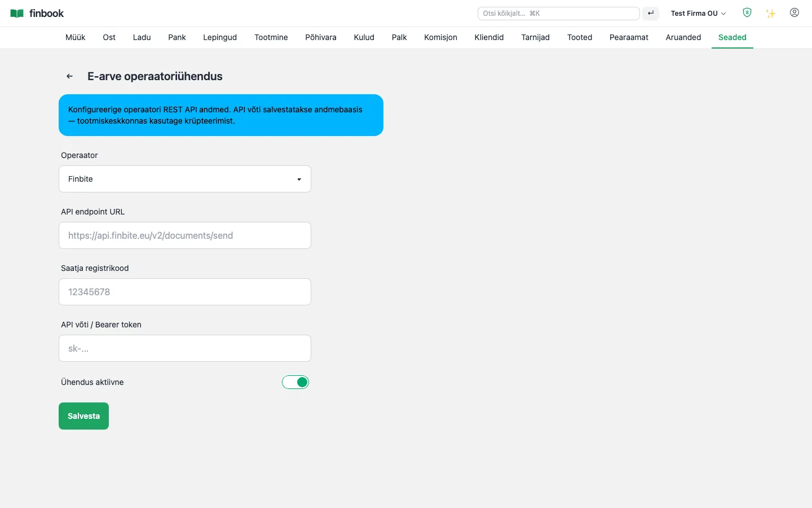812x508 pixels.
Task: Open the user profile icon
Action: [x=795, y=12]
